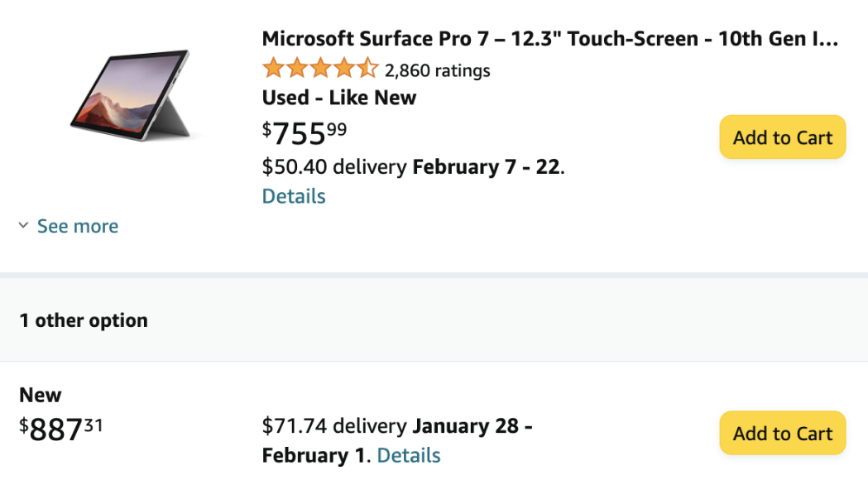
Task: Click the $887.31 new price
Action: pyautogui.click(x=61, y=429)
